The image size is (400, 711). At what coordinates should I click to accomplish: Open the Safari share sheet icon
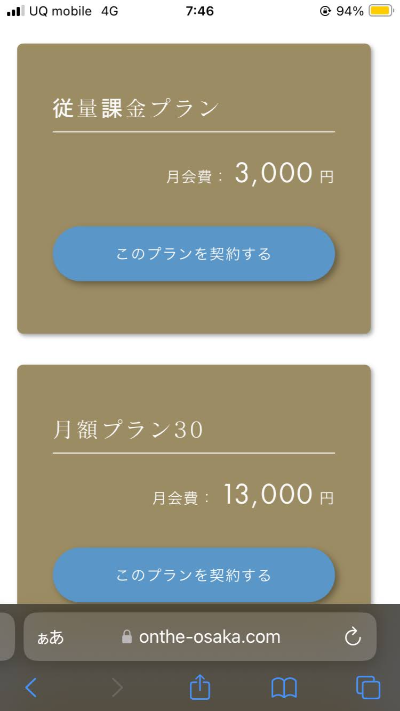(200, 687)
